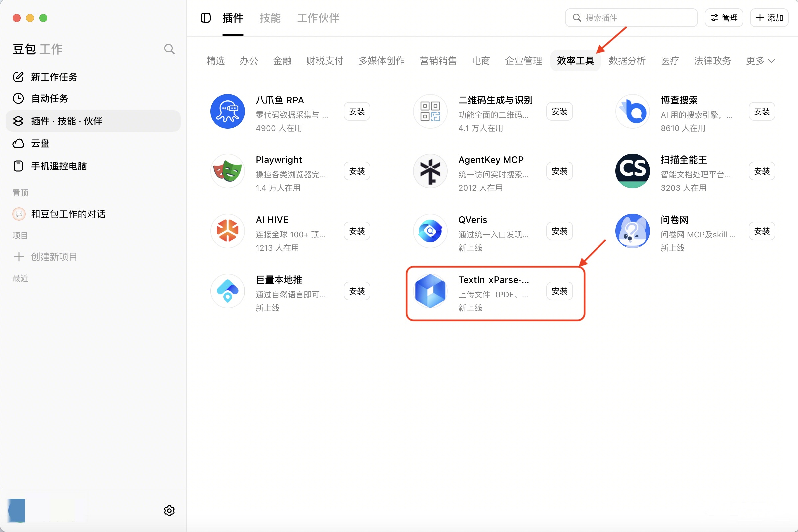Viewport: 798px width, 532px height.
Task: Open the 手机遥控电脑 sidebar label
Action: click(59, 166)
